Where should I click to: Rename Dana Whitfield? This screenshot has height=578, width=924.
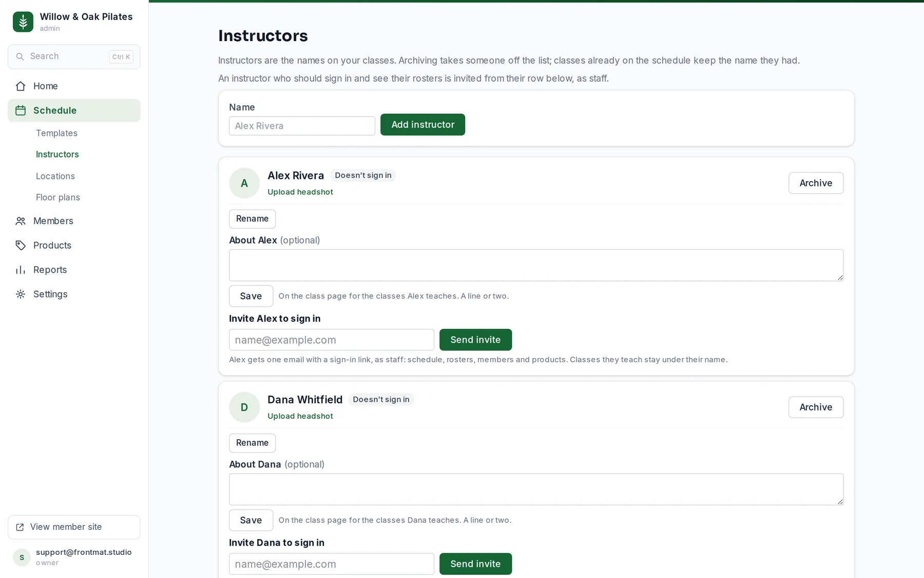pyautogui.click(x=252, y=443)
